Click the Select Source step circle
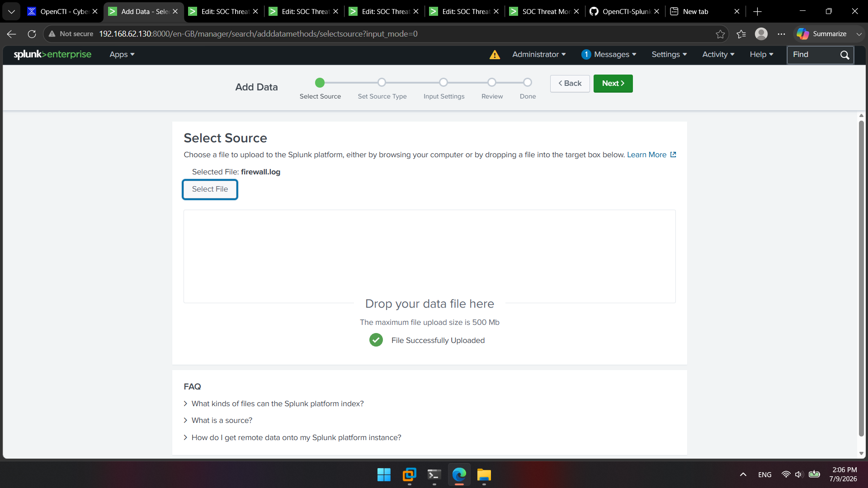 pos(320,82)
